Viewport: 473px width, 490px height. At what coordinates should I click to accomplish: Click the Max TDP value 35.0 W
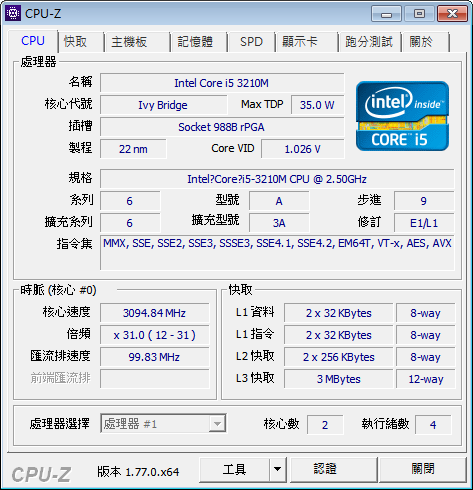pos(317,105)
